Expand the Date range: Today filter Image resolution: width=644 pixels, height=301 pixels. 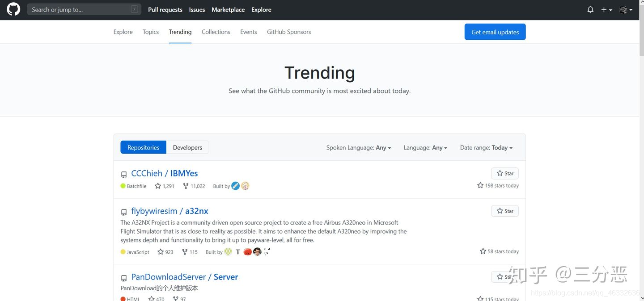(x=486, y=147)
